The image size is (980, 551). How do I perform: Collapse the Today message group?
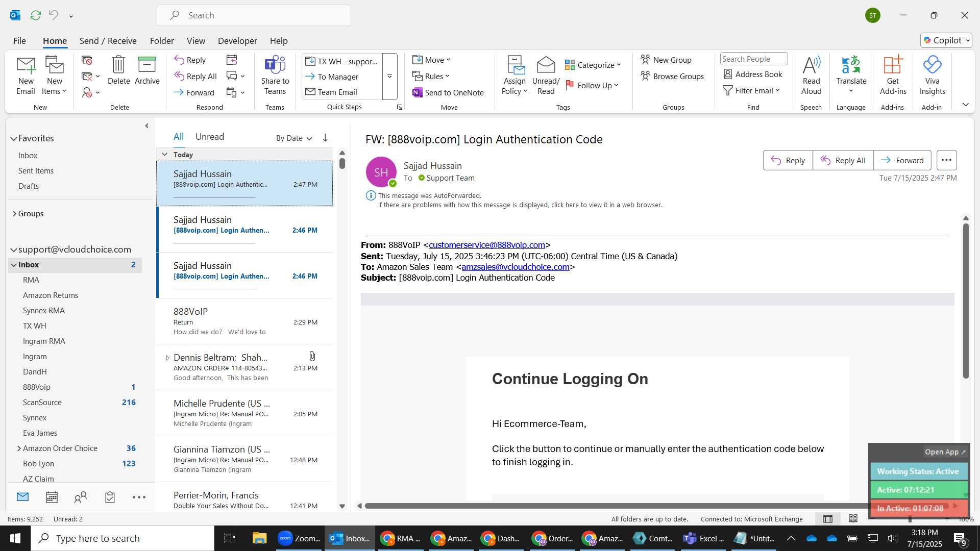click(164, 154)
